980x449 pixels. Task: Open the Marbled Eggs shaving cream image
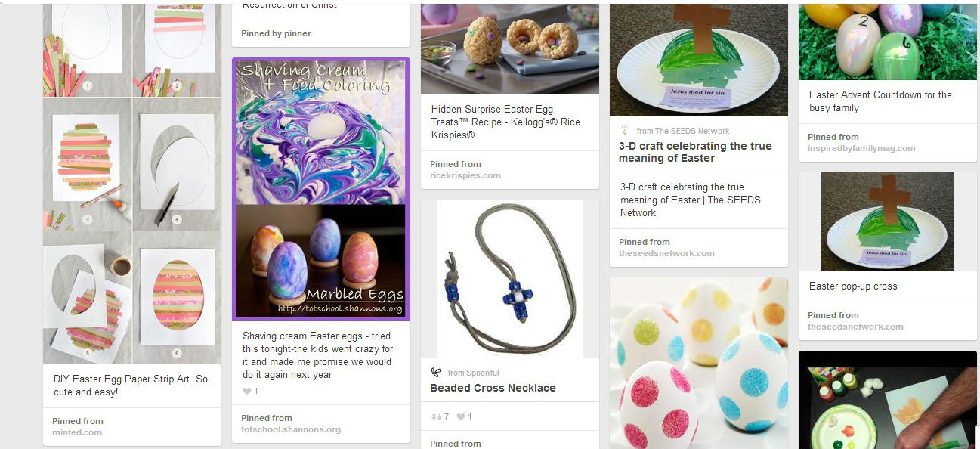[321, 189]
